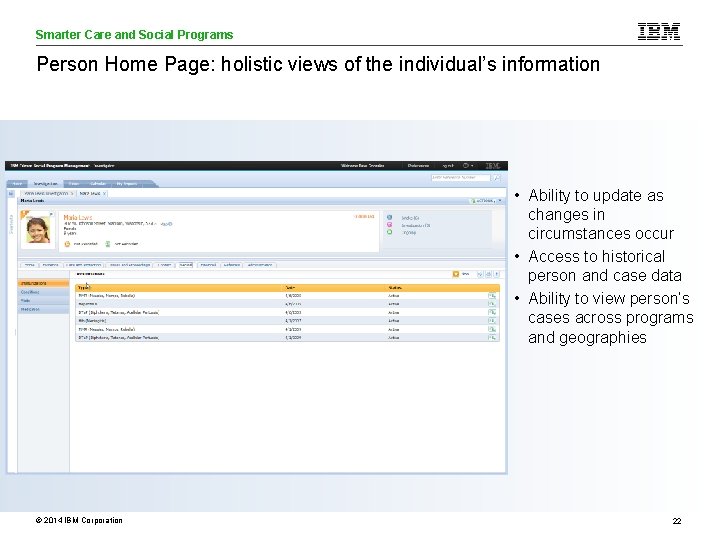Click the green status icon in the person summary
This screenshot has height=540, width=720.
coord(389,232)
